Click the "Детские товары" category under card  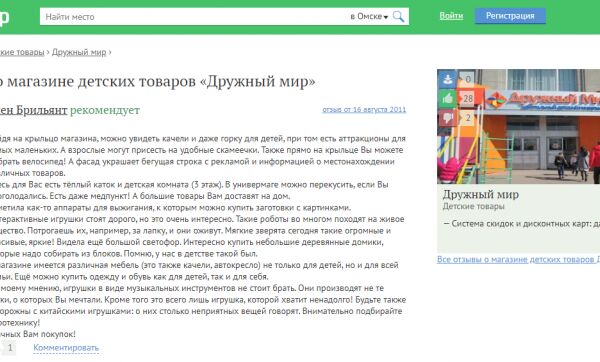(473, 206)
